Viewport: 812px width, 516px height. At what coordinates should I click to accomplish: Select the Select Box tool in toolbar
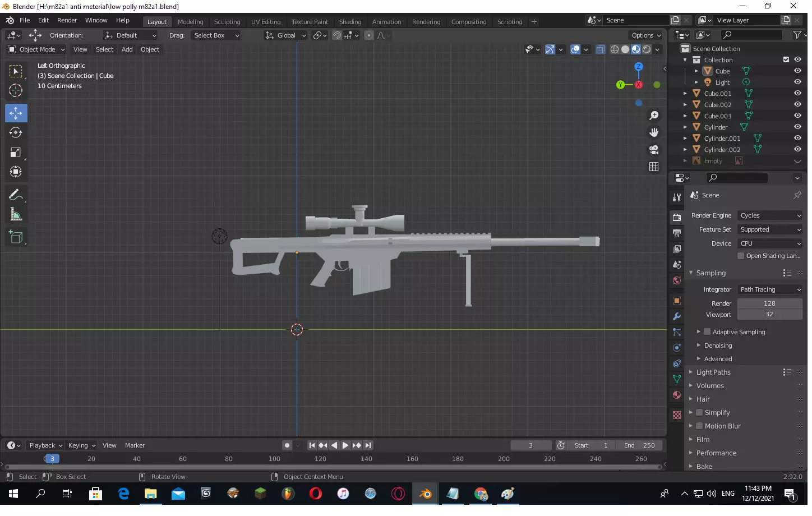(16, 72)
